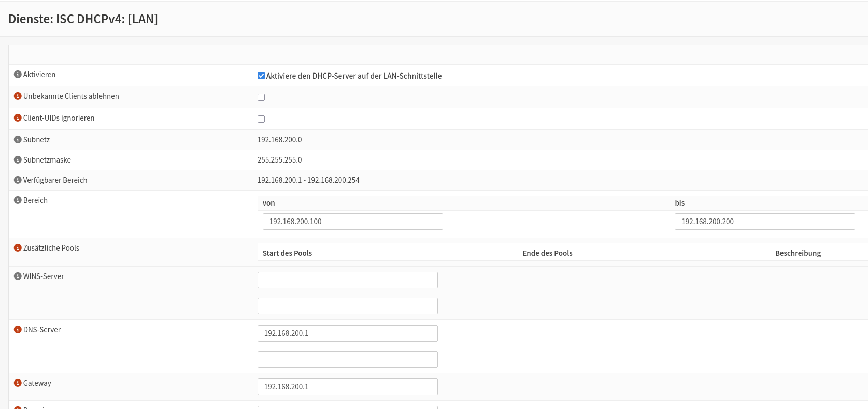Show help for the Subnetz row

(x=18, y=140)
